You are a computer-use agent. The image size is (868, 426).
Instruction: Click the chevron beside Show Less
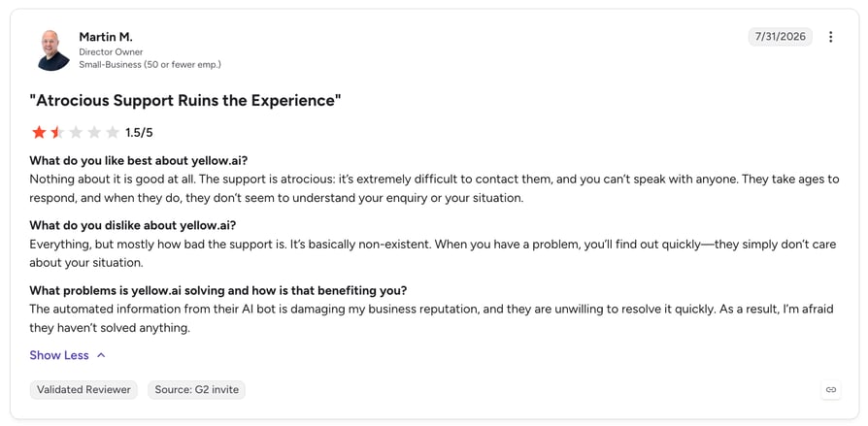coord(101,355)
